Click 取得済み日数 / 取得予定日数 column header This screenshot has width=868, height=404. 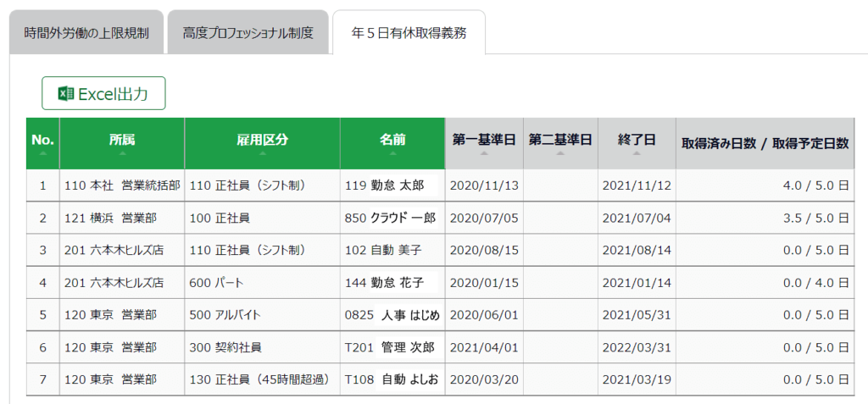tap(765, 144)
